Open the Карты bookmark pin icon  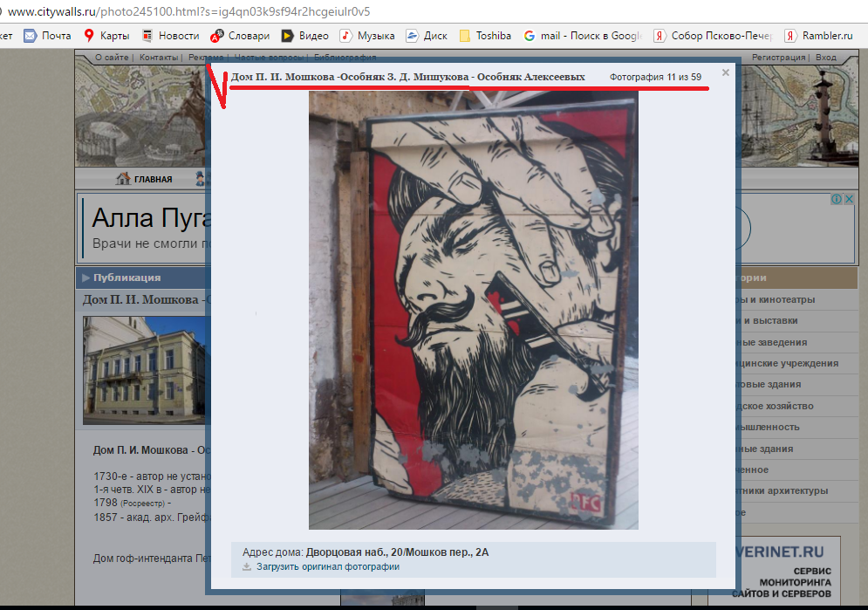point(89,36)
